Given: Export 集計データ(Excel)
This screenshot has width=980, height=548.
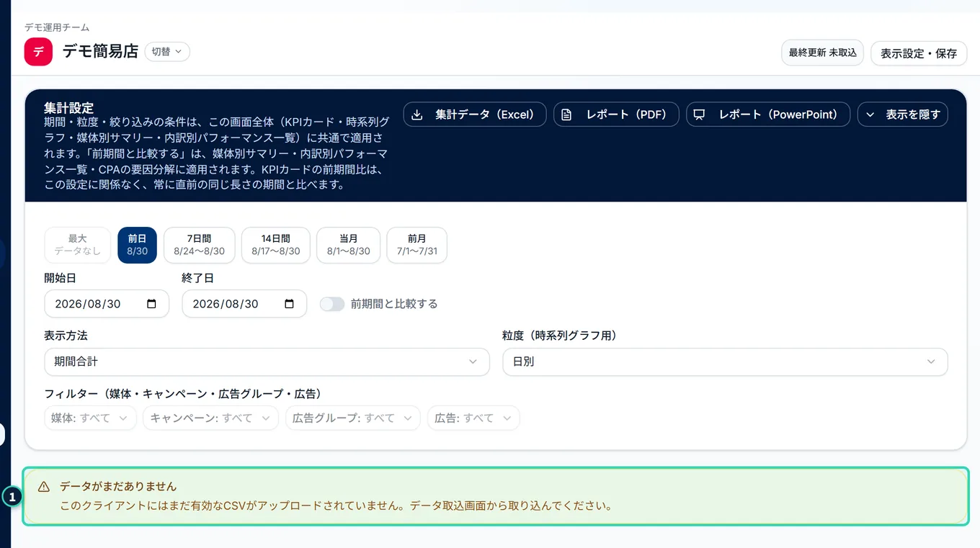Looking at the screenshot, I should [x=475, y=114].
